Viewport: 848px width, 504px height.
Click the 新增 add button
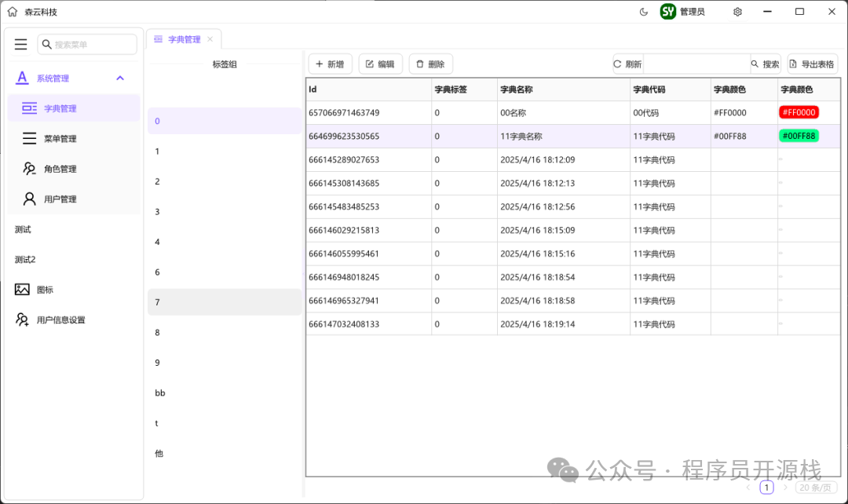click(330, 64)
